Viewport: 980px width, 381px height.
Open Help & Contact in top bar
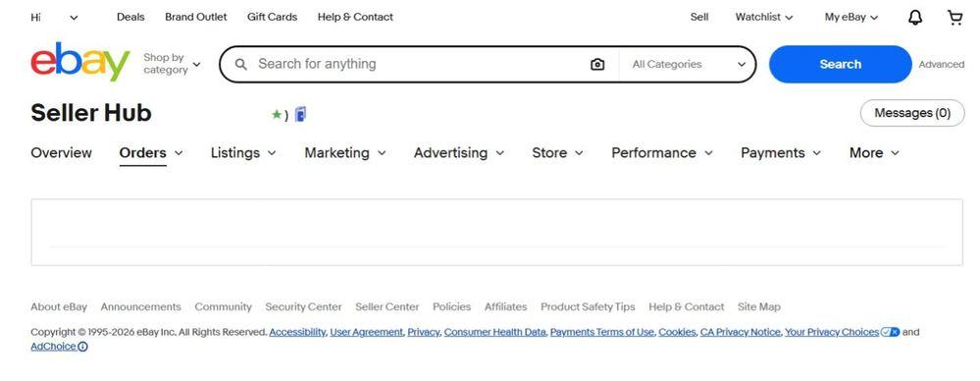pos(355,18)
